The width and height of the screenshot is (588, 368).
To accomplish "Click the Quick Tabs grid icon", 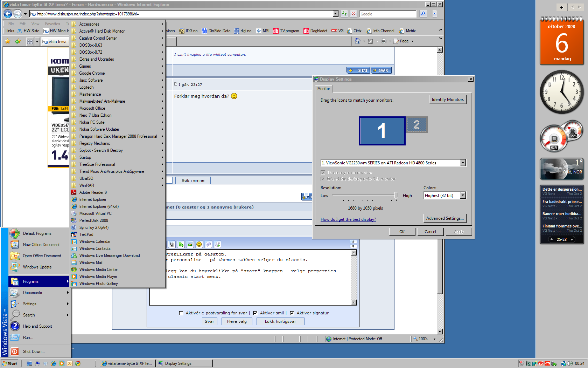I will click(30, 41).
